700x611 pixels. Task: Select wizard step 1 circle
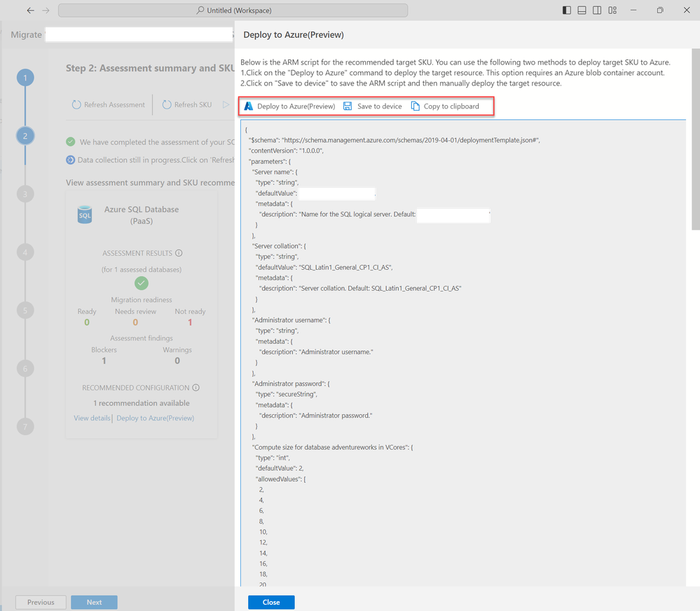click(x=25, y=78)
